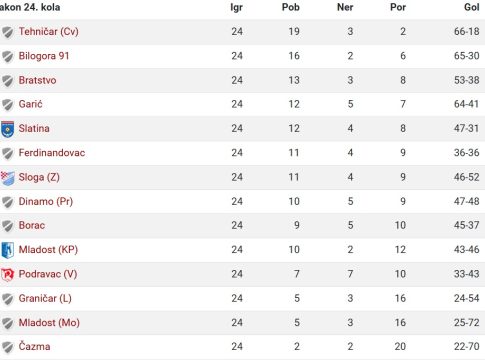The width and height of the screenshot is (485, 360).
Task: Click the Mladost (KP) club crest icon
Action: [x=7, y=250]
